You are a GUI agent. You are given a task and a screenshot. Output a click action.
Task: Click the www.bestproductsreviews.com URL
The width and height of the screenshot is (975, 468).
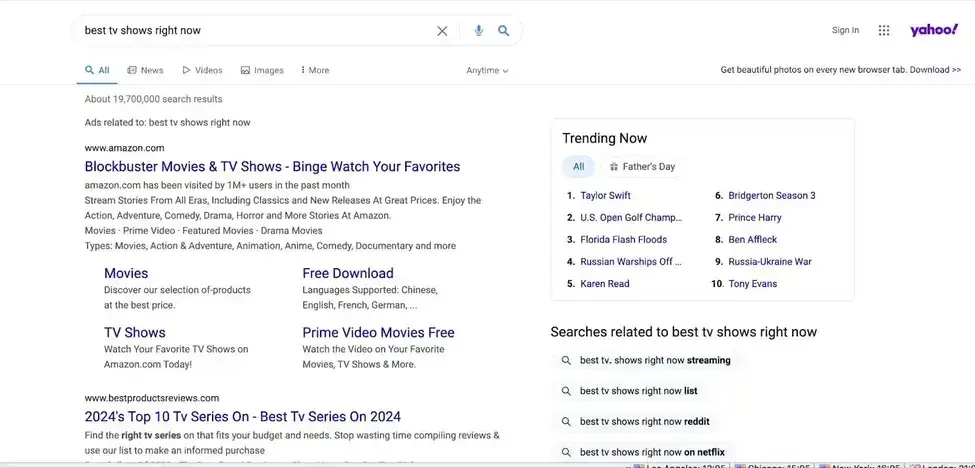pyautogui.click(x=152, y=398)
